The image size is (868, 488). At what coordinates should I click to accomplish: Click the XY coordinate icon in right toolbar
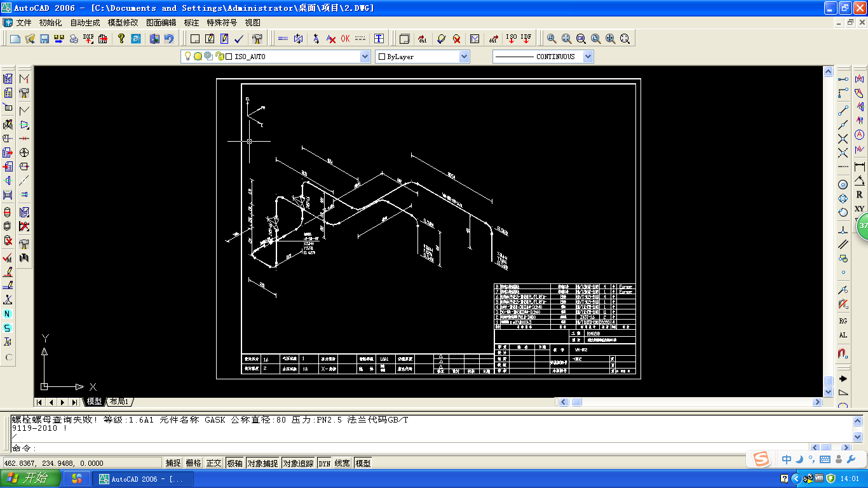click(x=860, y=208)
